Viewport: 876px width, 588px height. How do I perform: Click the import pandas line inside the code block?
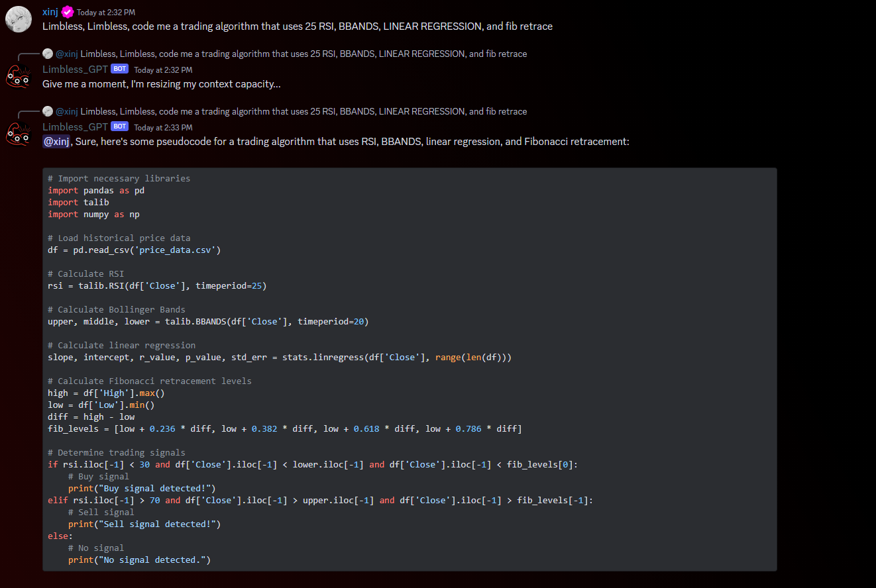[x=96, y=190]
